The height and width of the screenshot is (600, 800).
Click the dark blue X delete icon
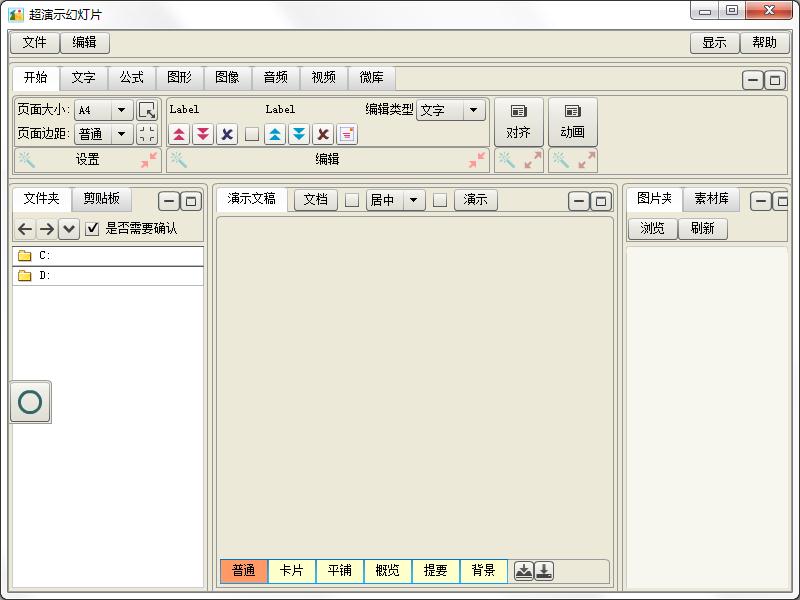[227, 134]
